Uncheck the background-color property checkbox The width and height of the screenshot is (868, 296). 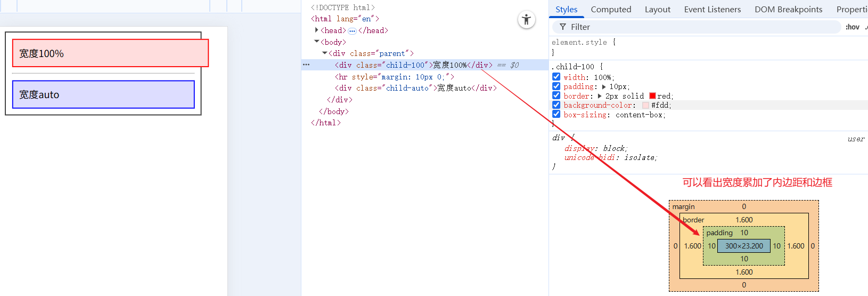click(x=556, y=105)
